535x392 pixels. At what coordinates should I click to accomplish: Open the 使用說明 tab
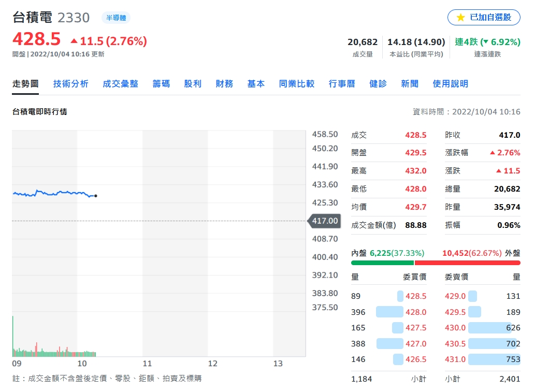[451, 83]
